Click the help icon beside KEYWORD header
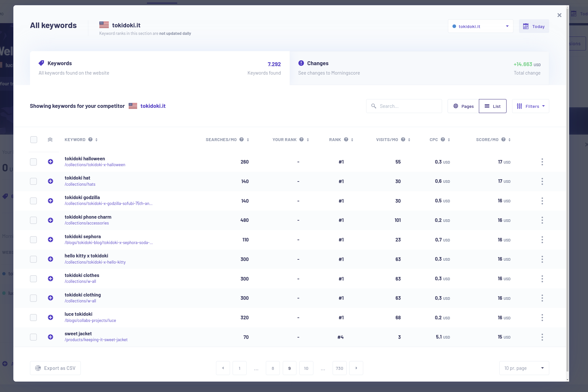This screenshot has width=588, height=392. coord(91,139)
